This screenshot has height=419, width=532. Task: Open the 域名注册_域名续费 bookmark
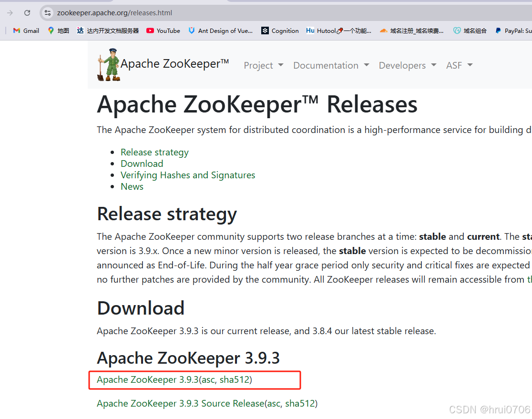(x=411, y=31)
